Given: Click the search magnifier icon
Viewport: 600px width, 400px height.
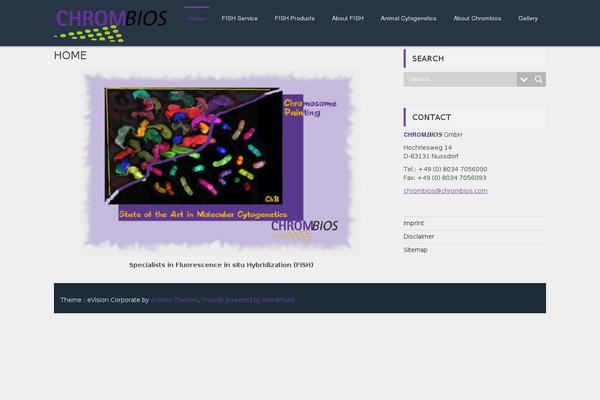Looking at the screenshot, I should click(538, 79).
